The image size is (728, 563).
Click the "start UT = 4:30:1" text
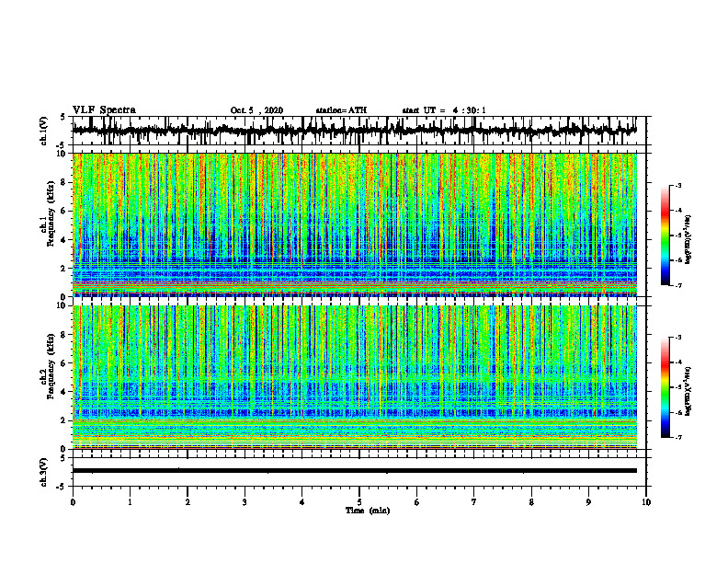click(444, 110)
